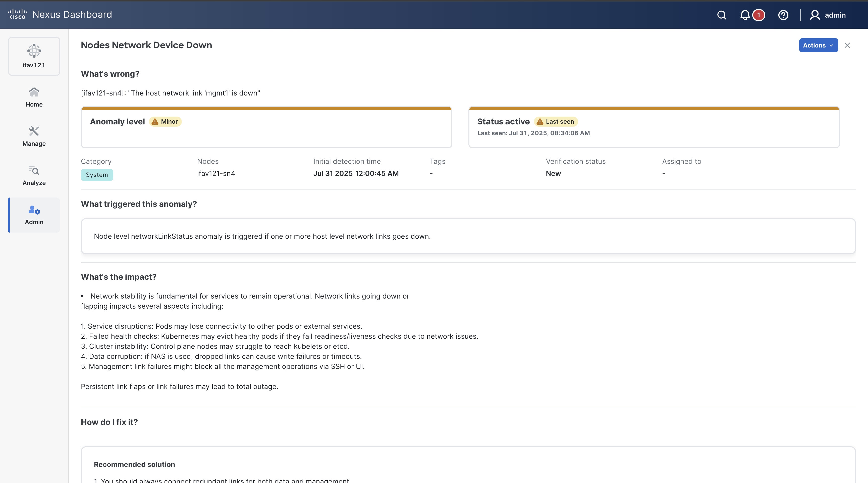Click the Failed health checks impact line
Image resolution: width=868 pixels, height=483 pixels.
coord(279,336)
